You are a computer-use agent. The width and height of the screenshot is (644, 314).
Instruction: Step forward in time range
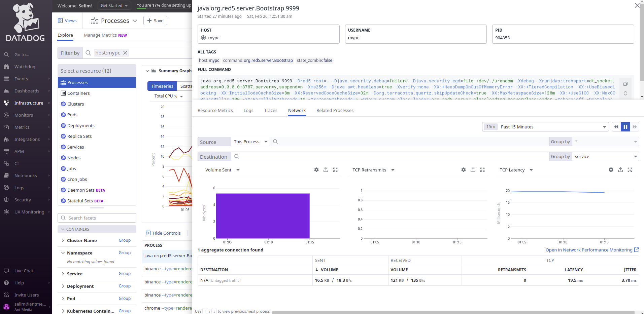point(635,127)
